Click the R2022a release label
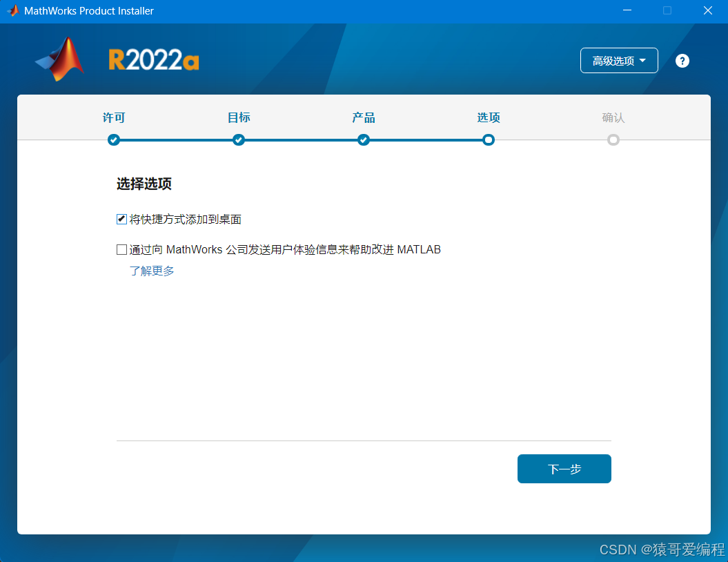 click(x=154, y=60)
